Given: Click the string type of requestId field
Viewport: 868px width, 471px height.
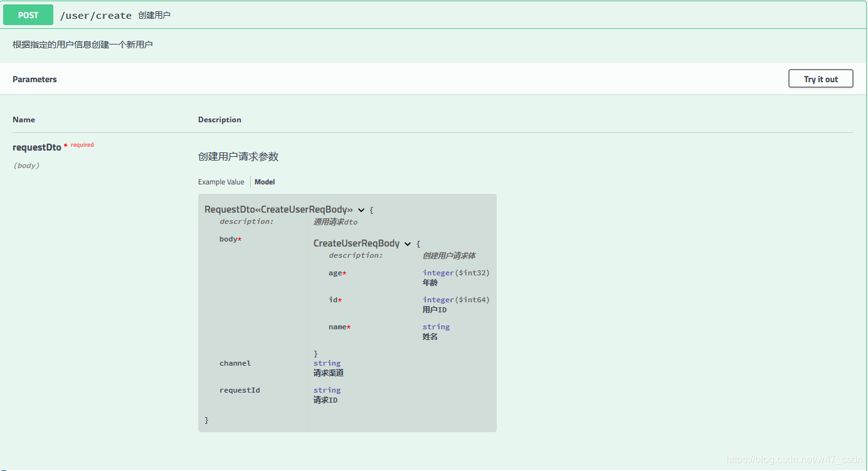Looking at the screenshot, I should point(327,390).
